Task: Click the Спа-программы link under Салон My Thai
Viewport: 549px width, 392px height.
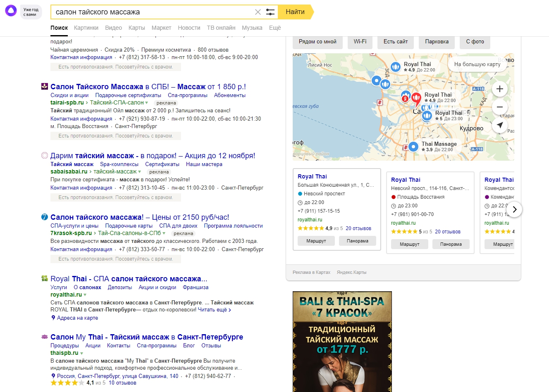Action: [x=157, y=346]
